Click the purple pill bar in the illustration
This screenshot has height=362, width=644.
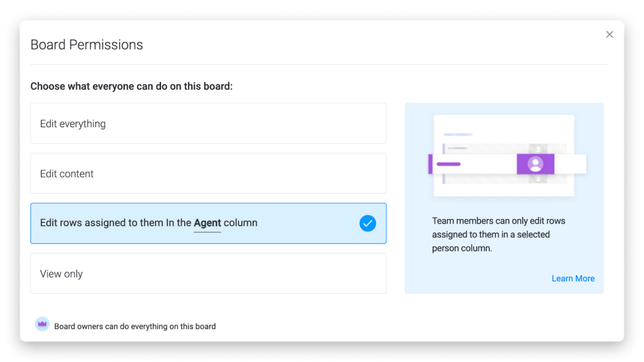(x=448, y=164)
